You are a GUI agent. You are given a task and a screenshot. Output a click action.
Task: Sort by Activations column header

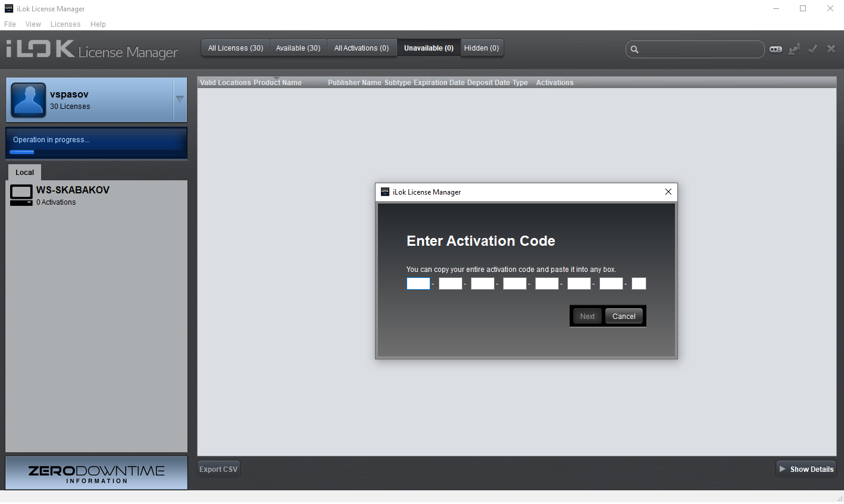pyautogui.click(x=555, y=83)
